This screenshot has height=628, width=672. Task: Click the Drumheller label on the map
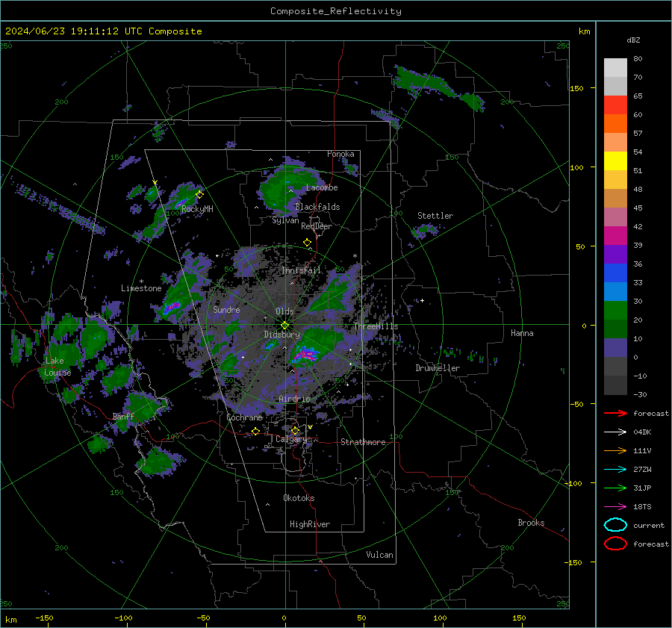pyautogui.click(x=438, y=368)
